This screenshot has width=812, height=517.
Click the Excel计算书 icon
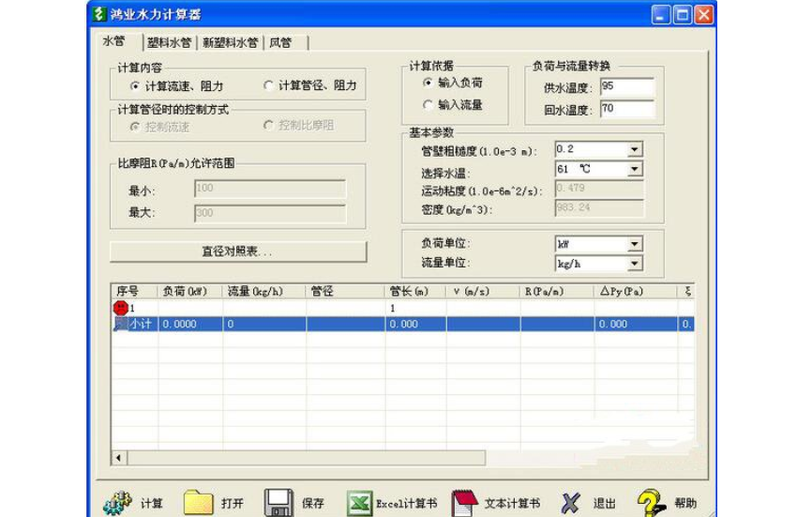(360, 502)
